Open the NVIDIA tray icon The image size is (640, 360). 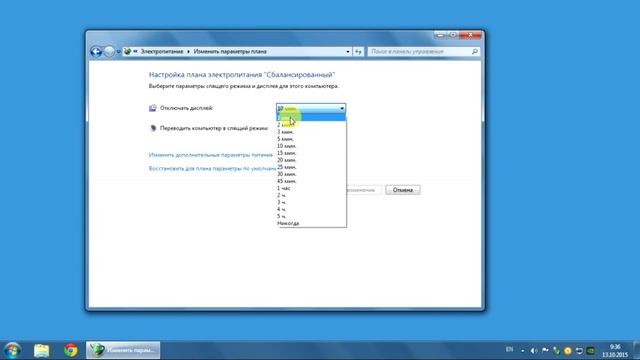591,351
